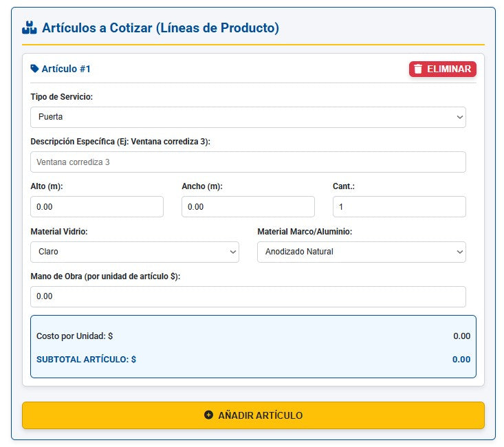This screenshot has width=504, height=447.
Task: Click the tag icon next to Artículo #1
Action: (x=34, y=69)
